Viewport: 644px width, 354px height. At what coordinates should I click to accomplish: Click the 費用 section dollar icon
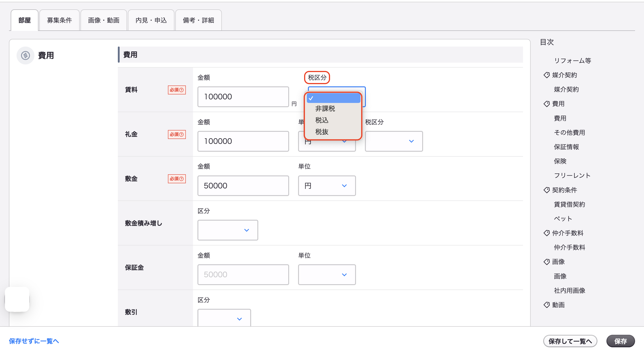(25, 55)
